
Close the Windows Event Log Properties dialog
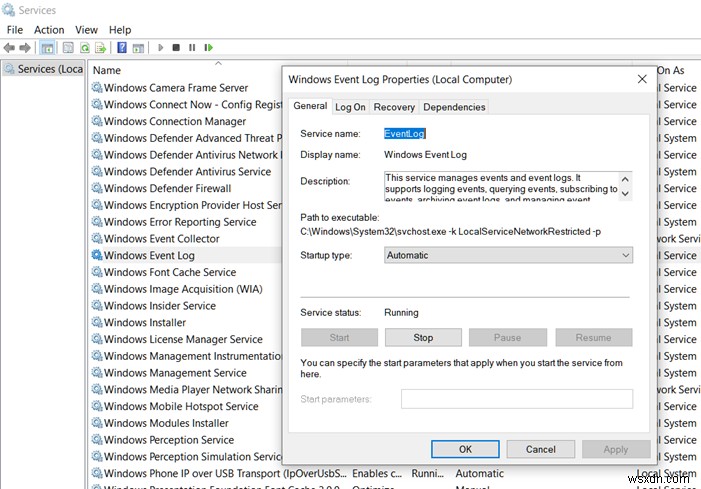click(x=642, y=79)
